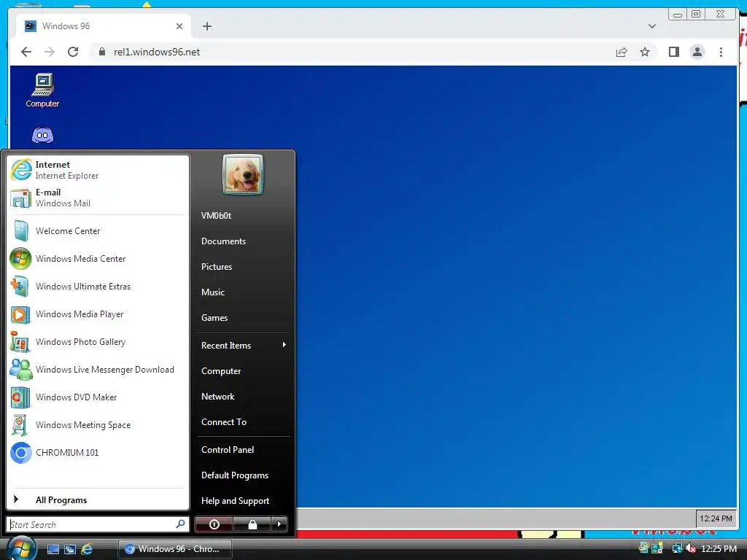Image resolution: width=747 pixels, height=560 pixels.
Task: Click the 12:24 PM clock inside Windows 96
Action: click(x=716, y=518)
